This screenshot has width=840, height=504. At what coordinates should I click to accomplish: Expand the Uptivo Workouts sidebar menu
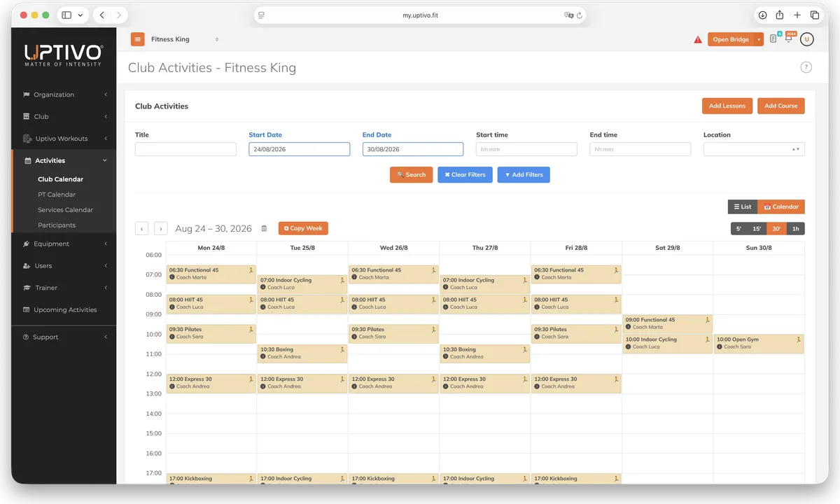click(64, 139)
